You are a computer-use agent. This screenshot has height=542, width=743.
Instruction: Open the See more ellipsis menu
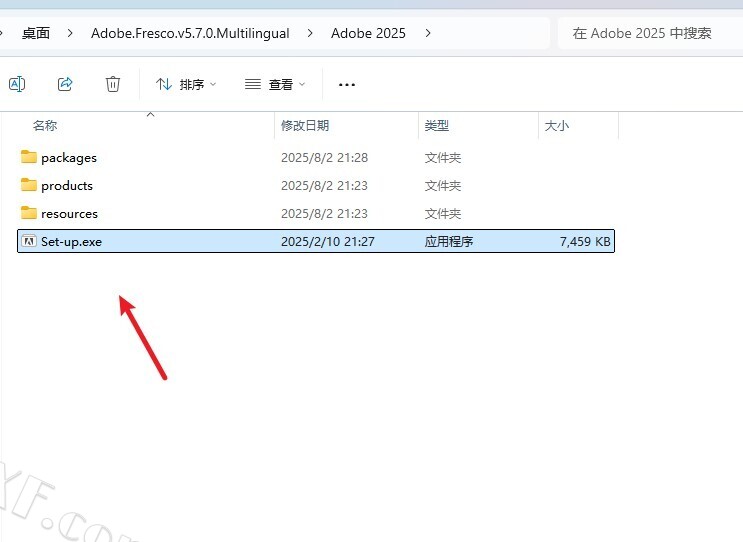pyautogui.click(x=347, y=85)
